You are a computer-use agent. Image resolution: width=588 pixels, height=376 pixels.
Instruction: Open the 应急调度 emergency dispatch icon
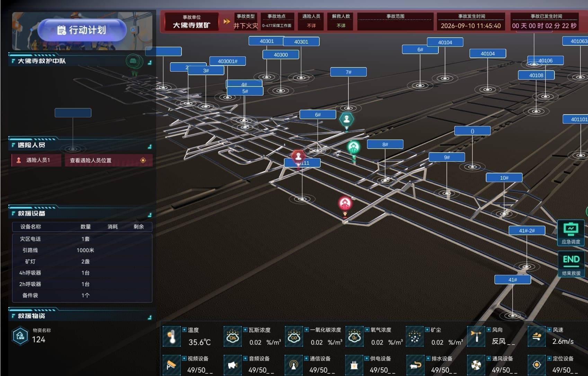pyautogui.click(x=571, y=232)
